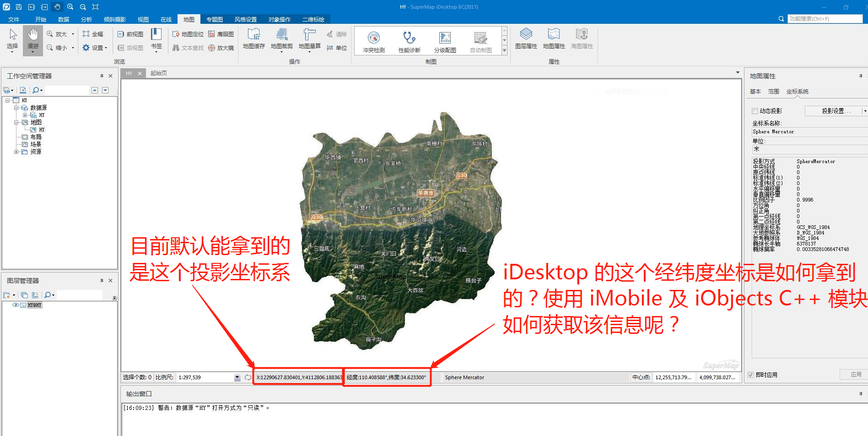Select the 布局 tree item
The width and height of the screenshot is (868, 436).
click(36, 137)
